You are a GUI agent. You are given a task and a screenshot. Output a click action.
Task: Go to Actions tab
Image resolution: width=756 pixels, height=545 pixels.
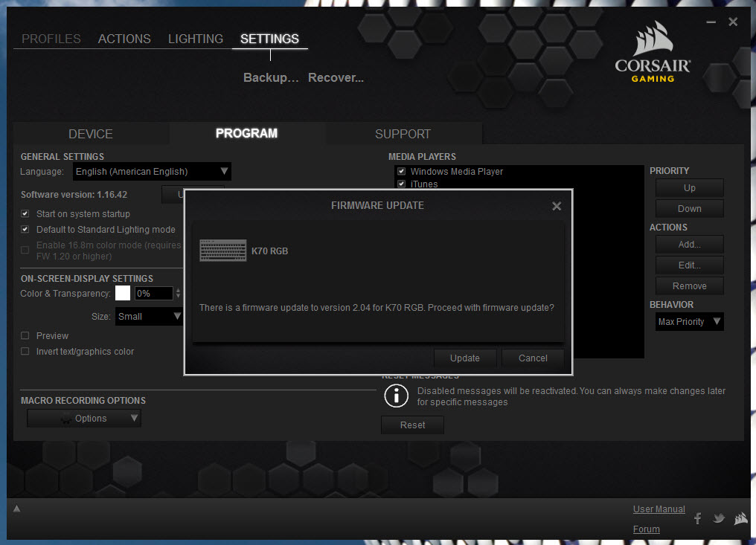point(124,39)
